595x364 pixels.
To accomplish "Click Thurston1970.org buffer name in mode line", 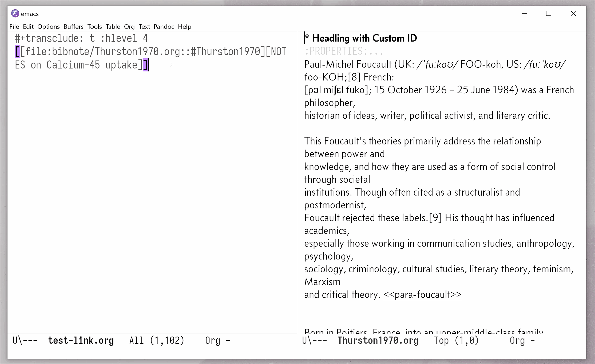I will (378, 340).
